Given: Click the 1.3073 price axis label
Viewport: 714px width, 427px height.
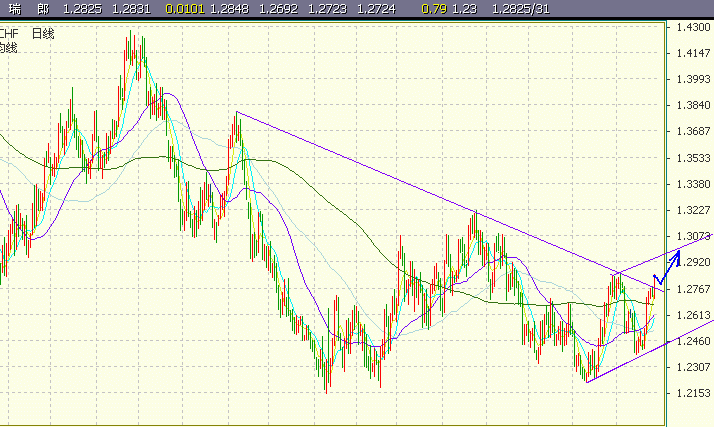Looking at the screenshot, I should 693,236.
